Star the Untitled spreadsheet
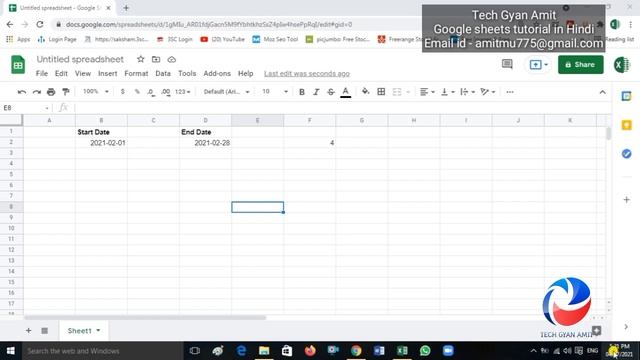This screenshot has width=640, height=360. click(x=140, y=59)
